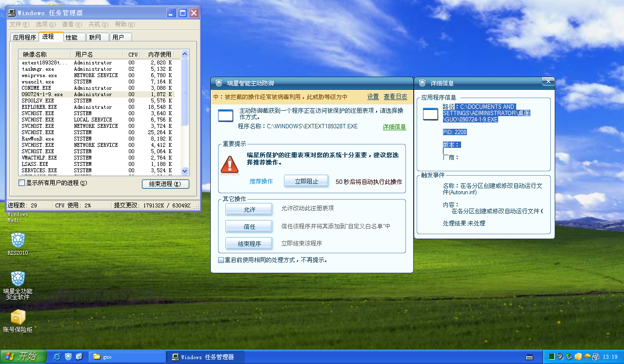Viewport: 624px width, 364px height.
Task: Open 查看日志 link
Action: tap(396, 97)
